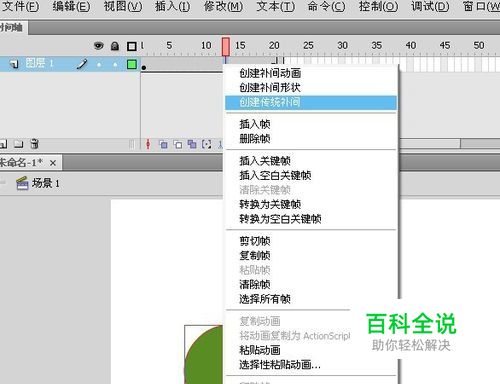Click the eye show/hide all layers icon
The width and height of the screenshot is (500, 384).
point(98,46)
